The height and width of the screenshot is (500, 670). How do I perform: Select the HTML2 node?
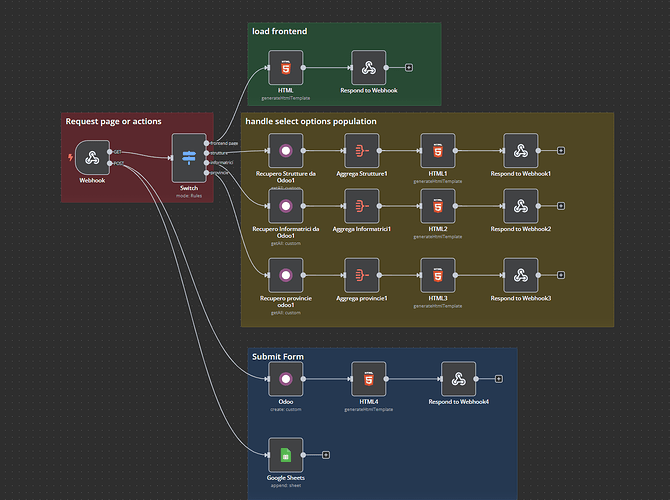(438, 206)
